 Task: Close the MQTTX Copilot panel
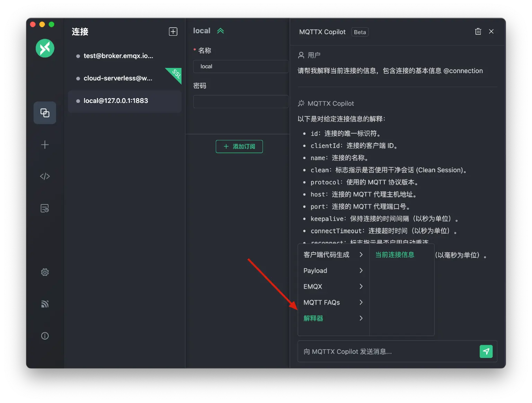(491, 31)
